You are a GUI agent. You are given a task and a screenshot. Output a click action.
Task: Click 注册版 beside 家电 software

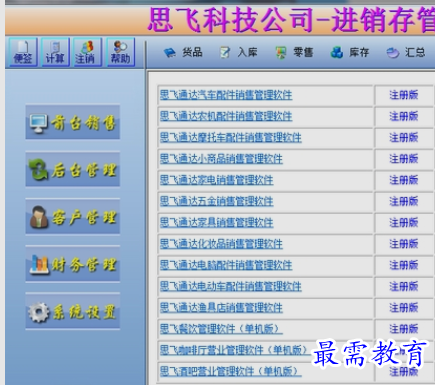coord(404,180)
